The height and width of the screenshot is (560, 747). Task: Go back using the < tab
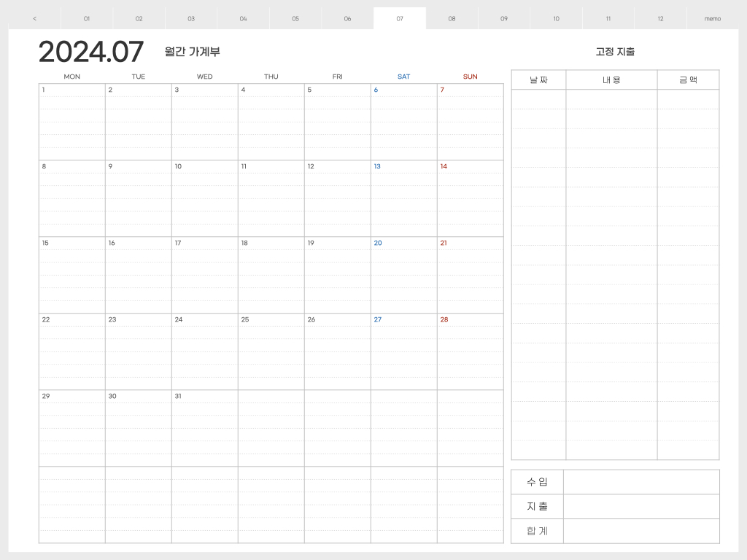35,18
